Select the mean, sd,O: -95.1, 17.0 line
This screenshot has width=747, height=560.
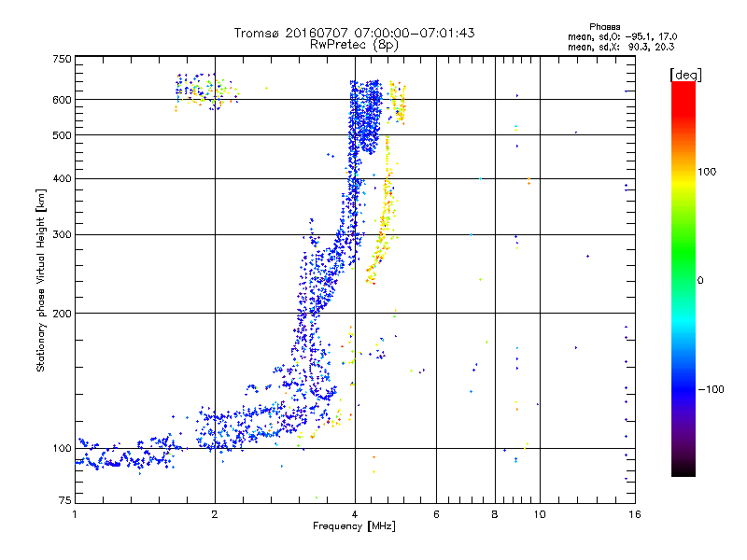[x=622, y=36]
